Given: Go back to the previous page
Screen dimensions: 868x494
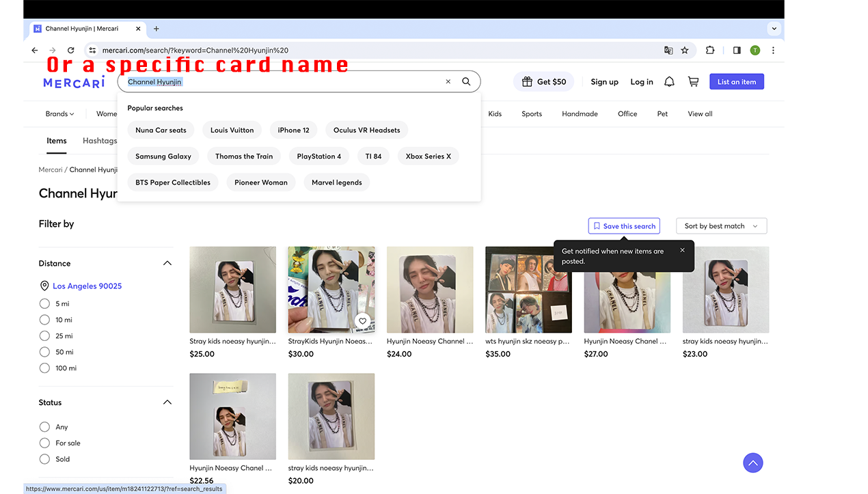Looking at the screenshot, I should pos(35,50).
